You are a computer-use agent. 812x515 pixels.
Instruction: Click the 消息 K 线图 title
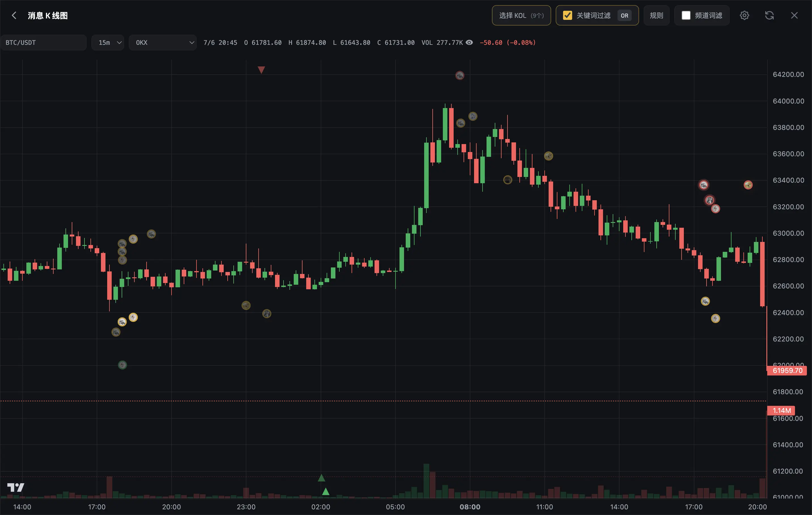[48, 16]
